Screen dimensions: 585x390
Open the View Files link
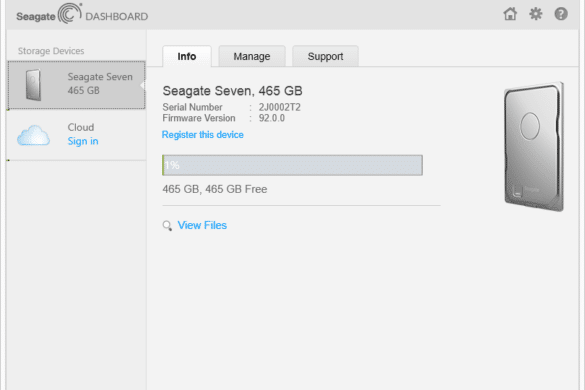(x=202, y=225)
